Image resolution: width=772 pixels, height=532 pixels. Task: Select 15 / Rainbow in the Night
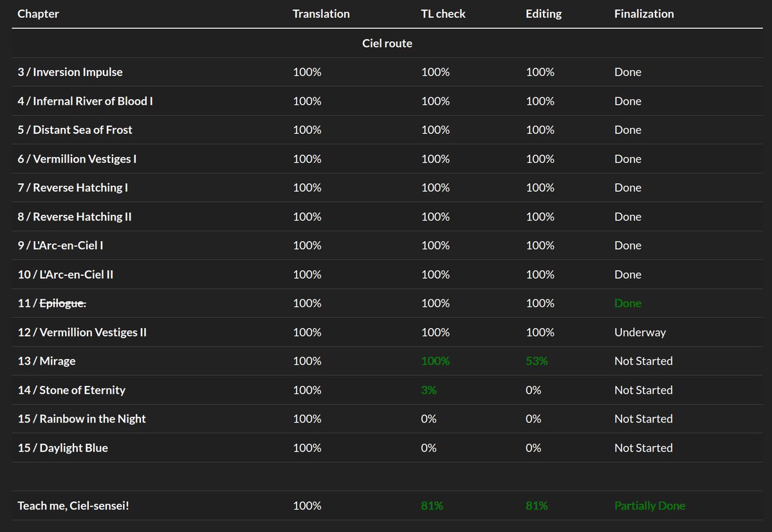(82, 419)
